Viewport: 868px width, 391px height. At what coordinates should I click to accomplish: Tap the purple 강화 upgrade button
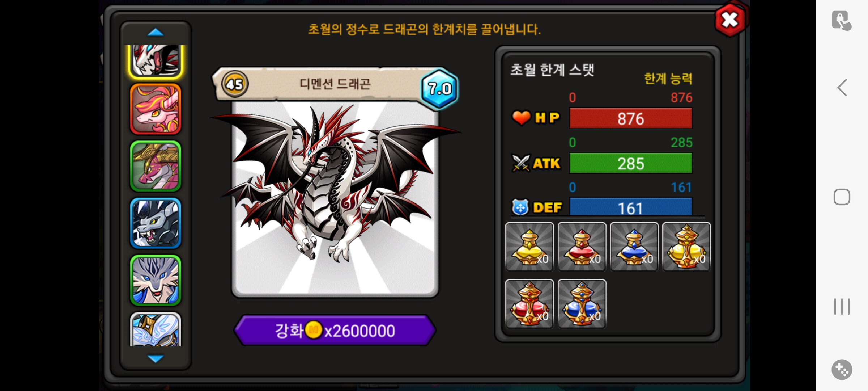335,330
